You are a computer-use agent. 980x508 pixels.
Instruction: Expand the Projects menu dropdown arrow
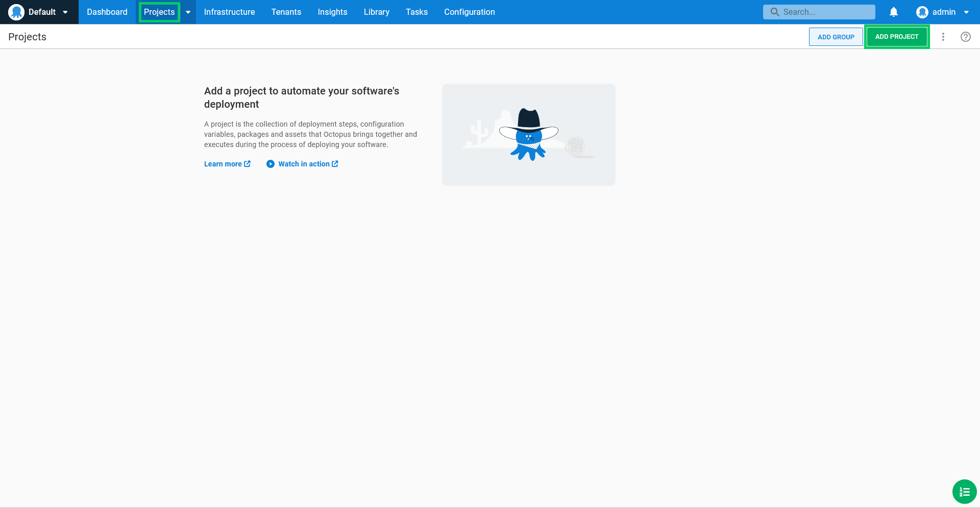pos(188,12)
